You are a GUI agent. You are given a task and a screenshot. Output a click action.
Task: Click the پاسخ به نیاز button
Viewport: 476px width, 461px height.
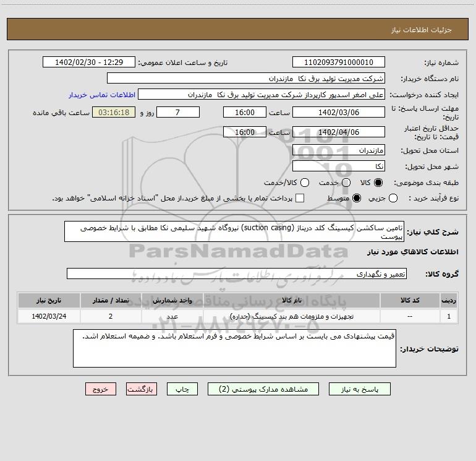(x=359, y=389)
